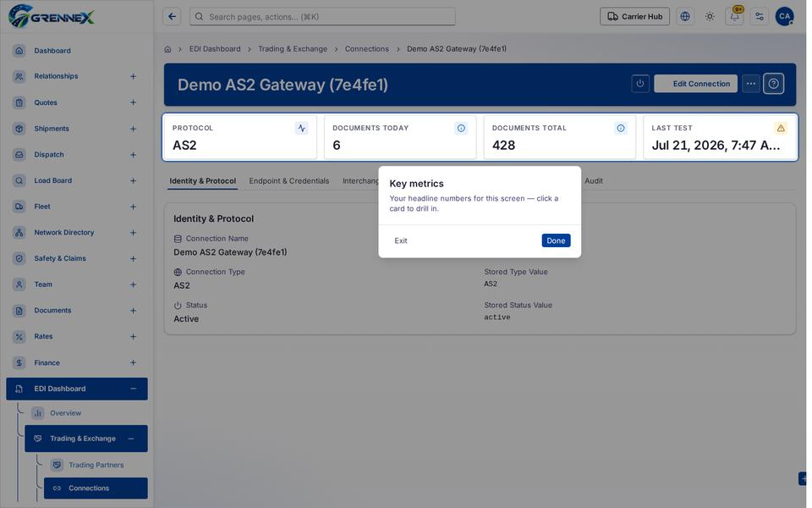This screenshot has width=812, height=508.
Task: Open the CA user avatar menu
Action: point(785,17)
